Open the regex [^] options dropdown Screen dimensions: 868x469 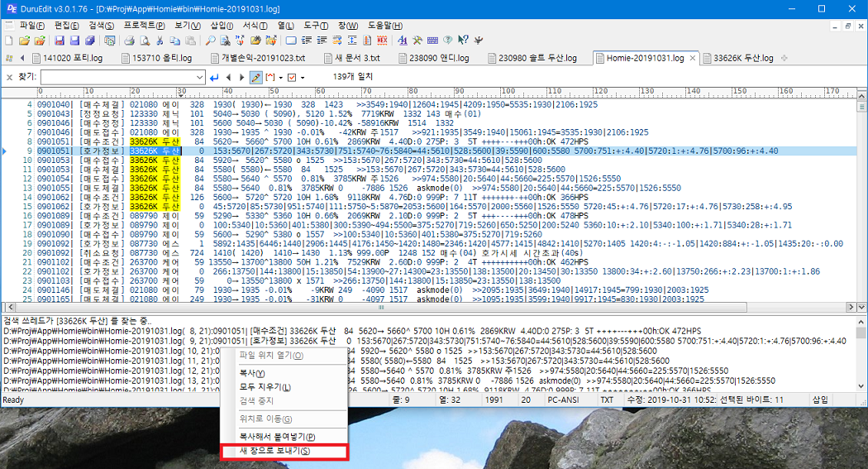pos(281,78)
